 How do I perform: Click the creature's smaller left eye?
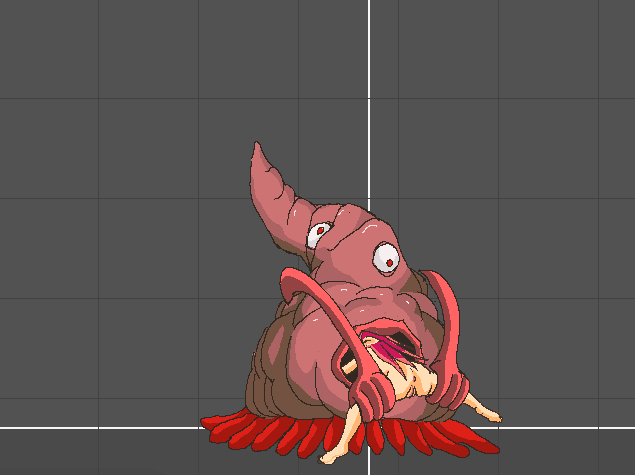click(318, 235)
